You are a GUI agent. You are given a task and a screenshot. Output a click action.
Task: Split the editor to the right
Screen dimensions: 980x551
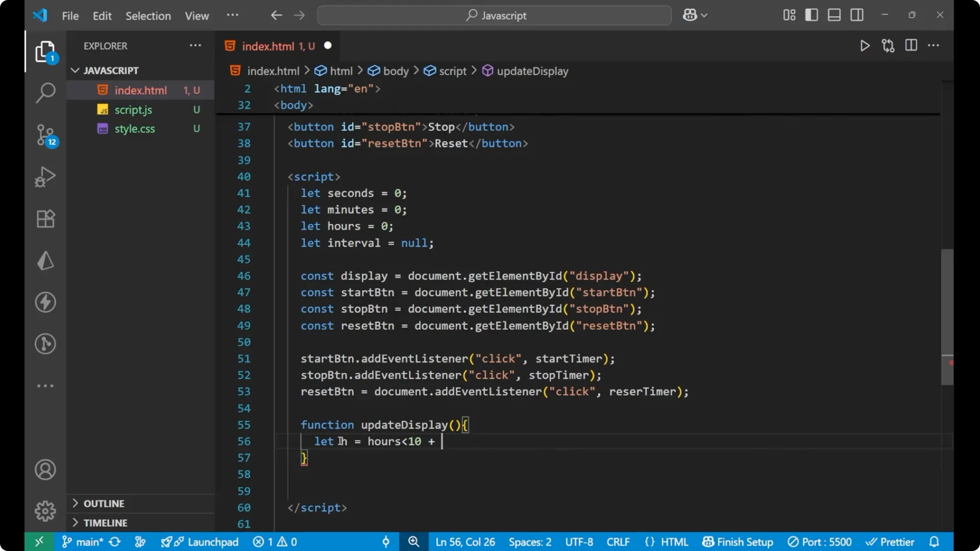911,45
